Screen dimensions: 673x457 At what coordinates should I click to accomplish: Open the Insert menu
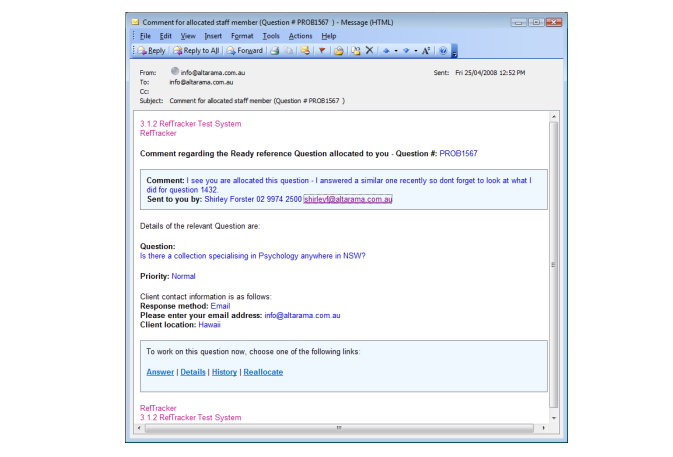[x=213, y=36]
